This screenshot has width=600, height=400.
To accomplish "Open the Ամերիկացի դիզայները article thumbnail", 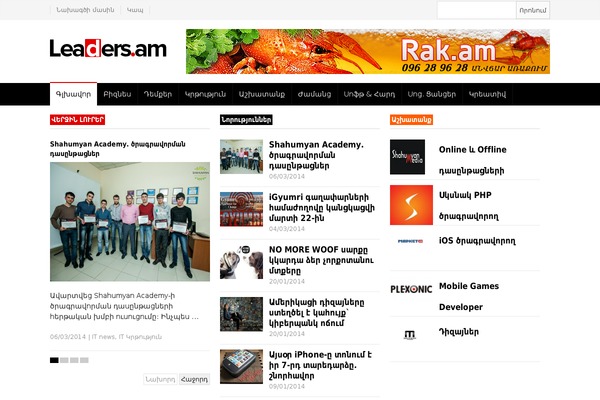I will click(241, 314).
